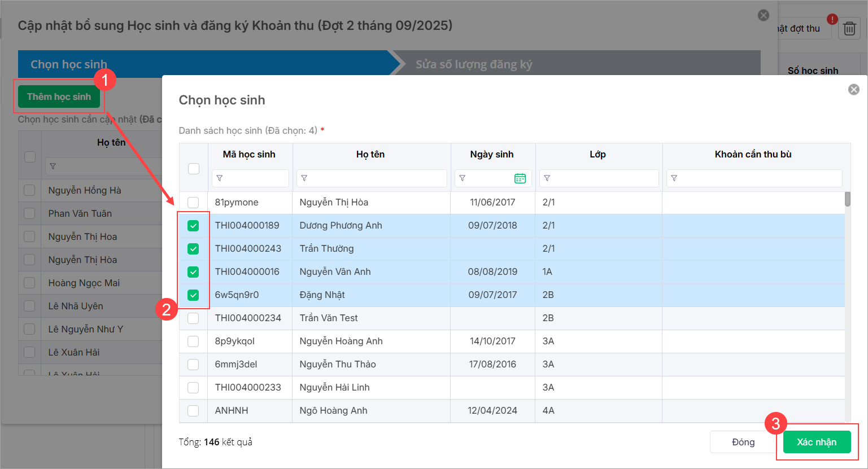Click the Mã học sinh column header
868x469 pixels.
pyautogui.click(x=249, y=154)
